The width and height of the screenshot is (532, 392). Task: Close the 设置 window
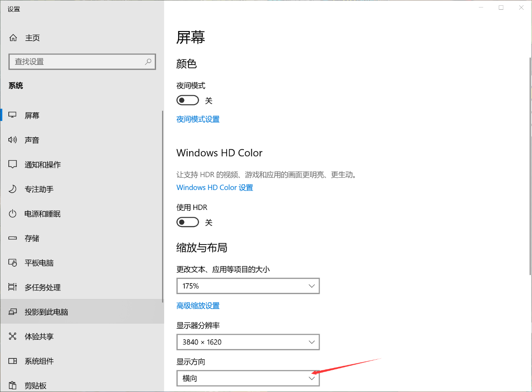coord(521,8)
